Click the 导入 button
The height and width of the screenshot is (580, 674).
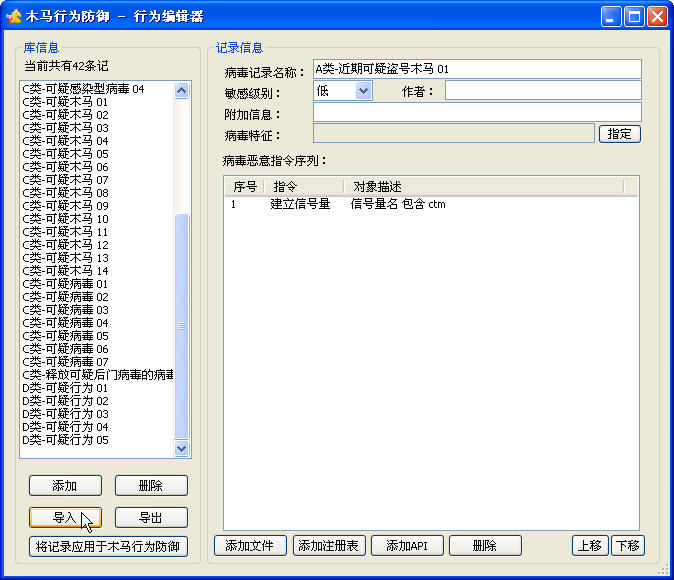click(x=65, y=517)
